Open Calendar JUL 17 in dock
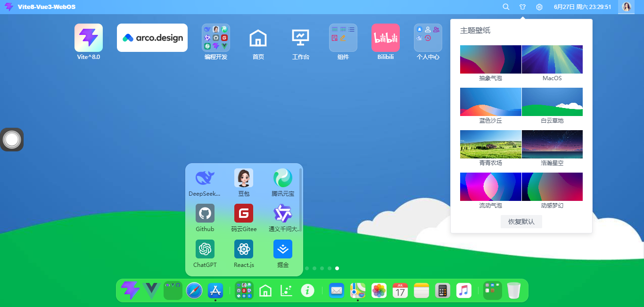 click(x=400, y=290)
